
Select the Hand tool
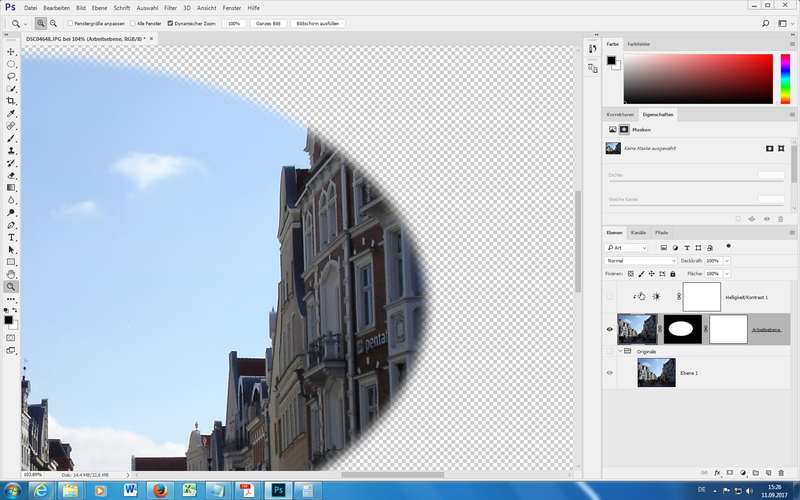pos(11,273)
